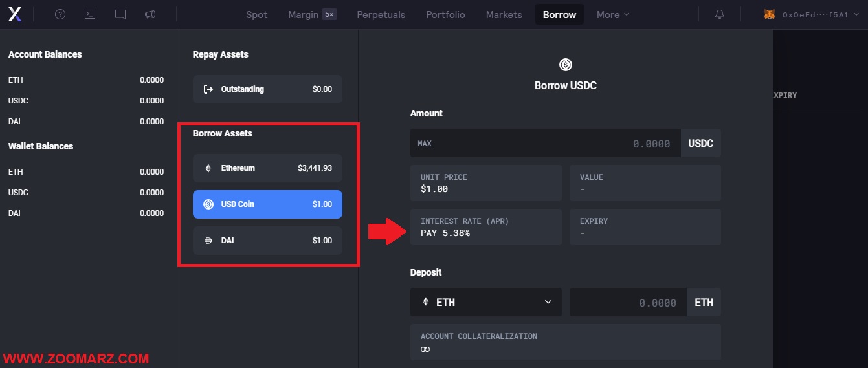The height and width of the screenshot is (368, 868).
Task: Click the ETH unit label beside Deposit
Action: (x=704, y=302)
